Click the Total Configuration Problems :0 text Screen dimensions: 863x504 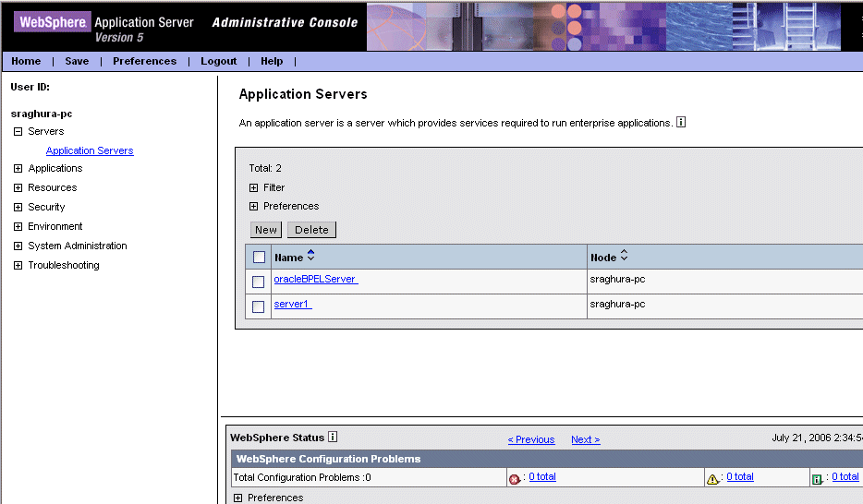[x=302, y=477]
